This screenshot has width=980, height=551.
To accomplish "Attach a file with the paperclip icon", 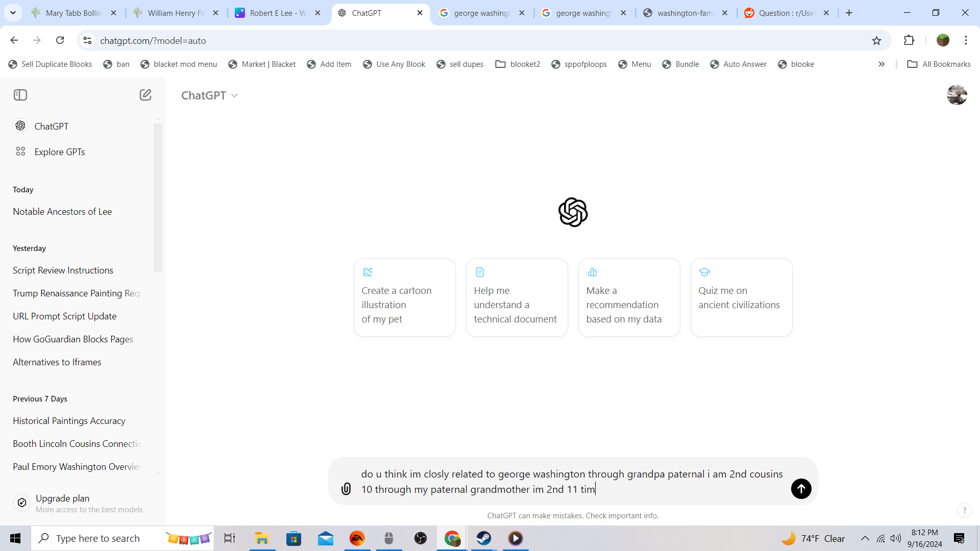I will tap(346, 489).
